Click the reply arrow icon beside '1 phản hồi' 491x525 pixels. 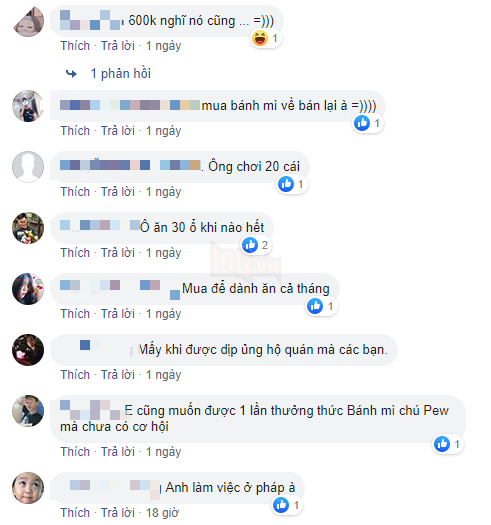pos(71,73)
